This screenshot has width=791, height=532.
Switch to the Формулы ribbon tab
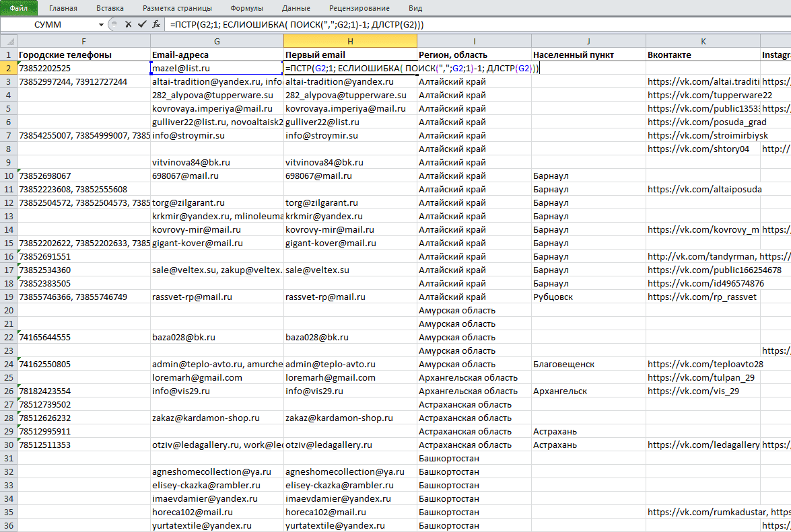pyautogui.click(x=246, y=8)
